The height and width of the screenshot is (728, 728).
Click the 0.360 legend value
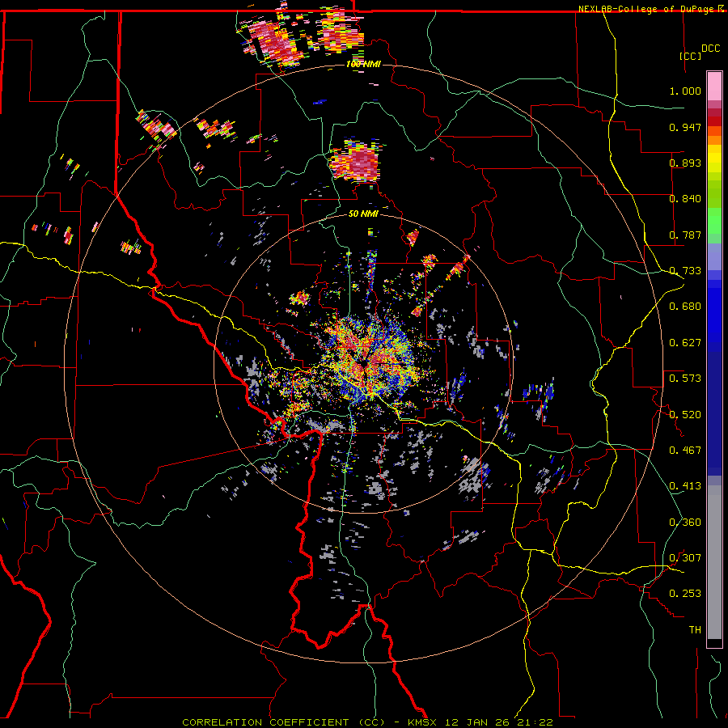pyautogui.click(x=685, y=523)
